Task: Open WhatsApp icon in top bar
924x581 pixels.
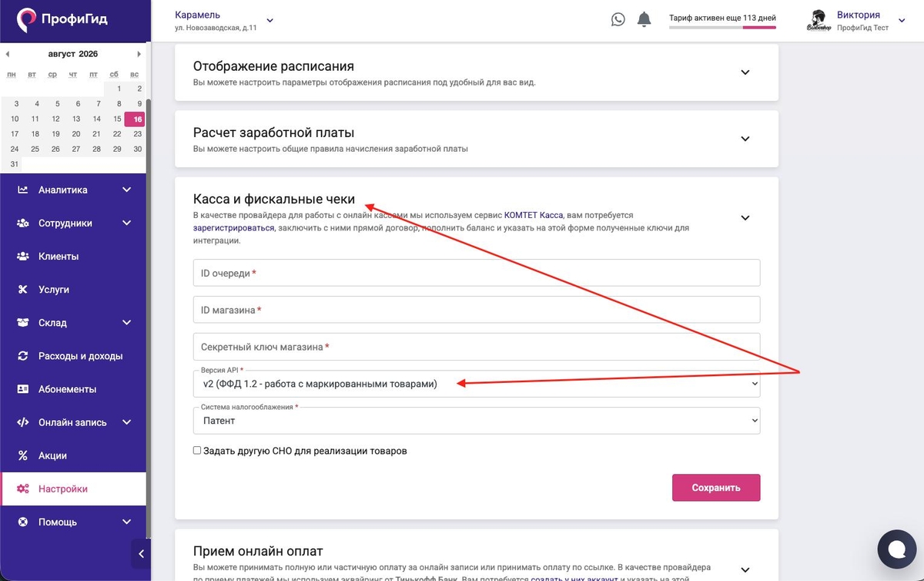Action: [618, 19]
